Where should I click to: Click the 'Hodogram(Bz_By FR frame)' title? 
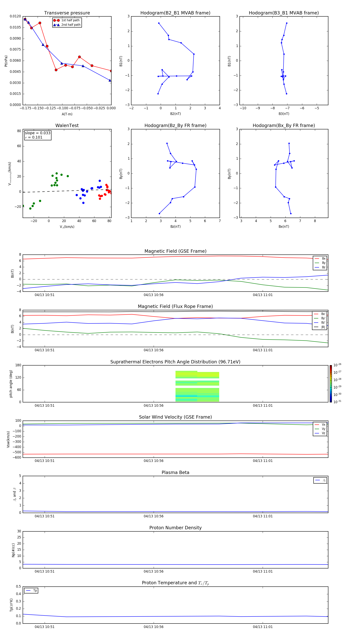(175, 125)
